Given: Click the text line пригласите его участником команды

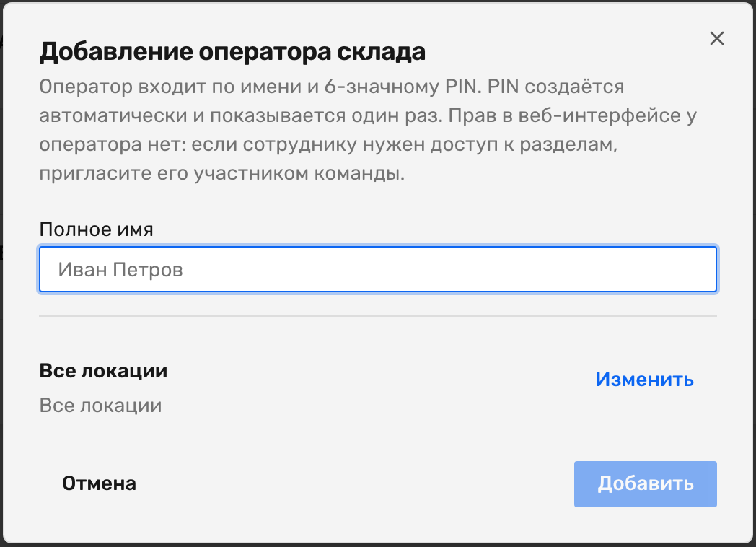Looking at the screenshot, I should (x=221, y=174).
